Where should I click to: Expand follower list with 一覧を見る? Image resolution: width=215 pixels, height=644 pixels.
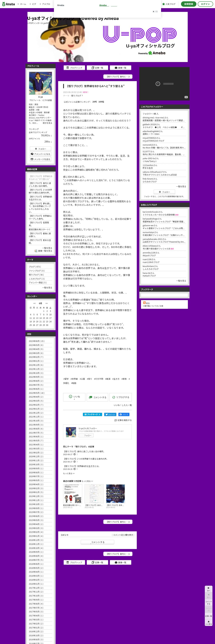pyautogui.click(x=181, y=187)
